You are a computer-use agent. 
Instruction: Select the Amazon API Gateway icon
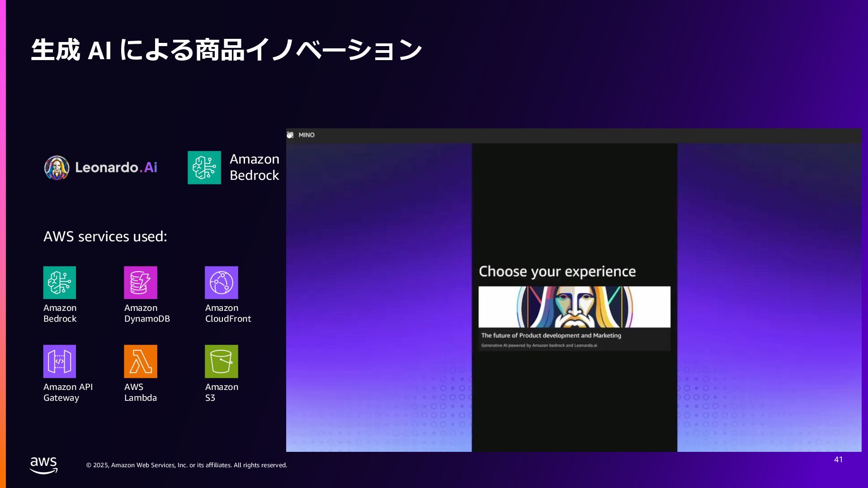[x=60, y=361]
